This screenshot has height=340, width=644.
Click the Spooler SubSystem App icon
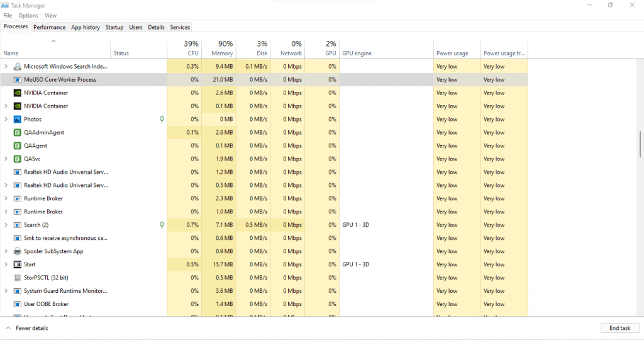pyautogui.click(x=18, y=251)
